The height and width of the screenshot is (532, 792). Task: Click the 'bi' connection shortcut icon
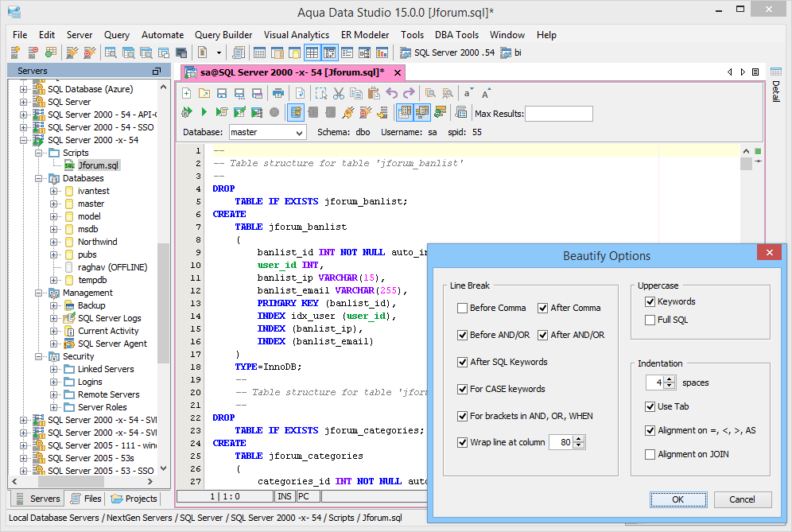click(x=506, y=52)
